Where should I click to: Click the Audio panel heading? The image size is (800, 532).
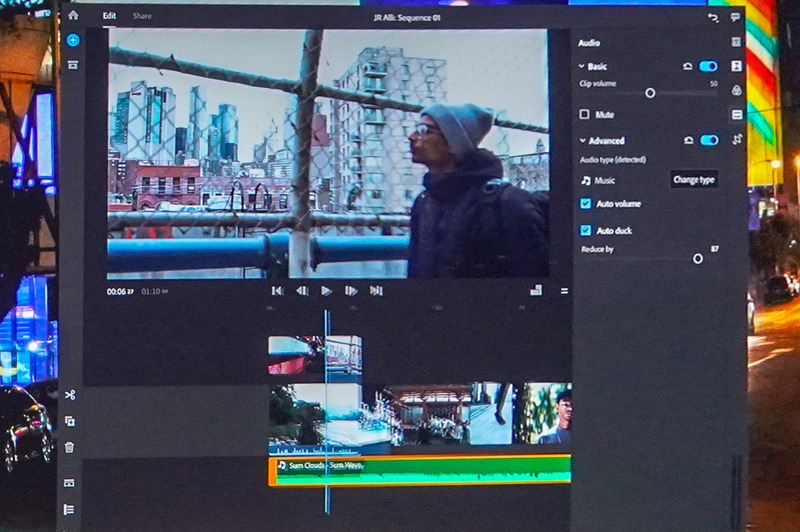tap(589, 43)
